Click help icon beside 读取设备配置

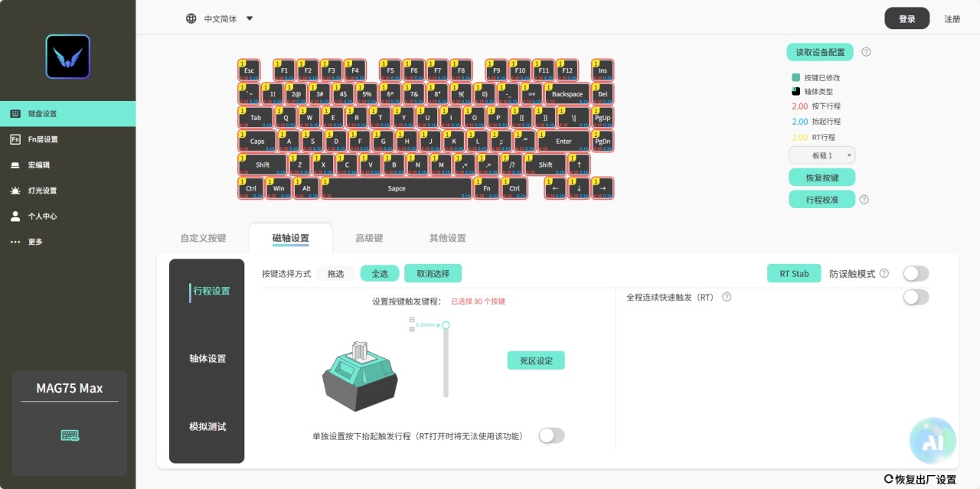[866, 52]
